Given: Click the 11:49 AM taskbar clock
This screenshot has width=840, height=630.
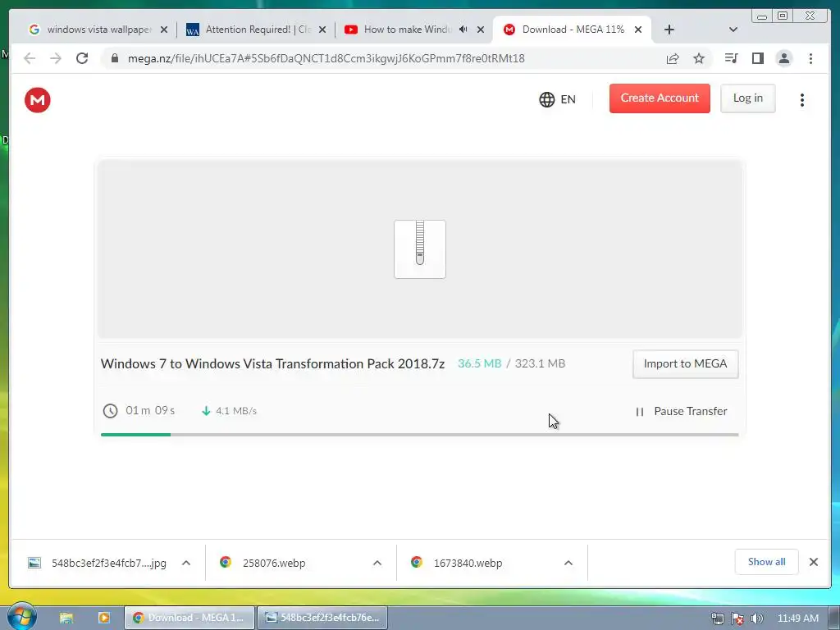Looking at the screenshot, I should 797,619.
